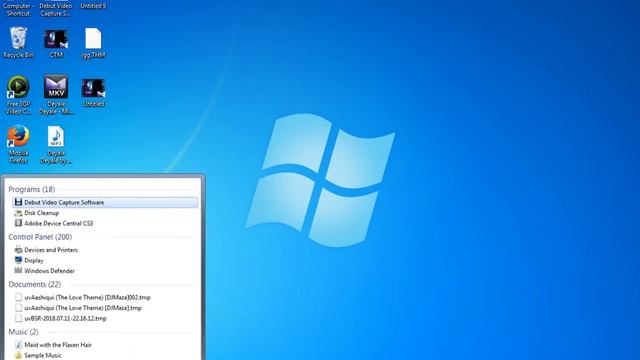The image size is (640, 360).
Task: Select the "Untitled 9" desktop label
Action: 93,6
